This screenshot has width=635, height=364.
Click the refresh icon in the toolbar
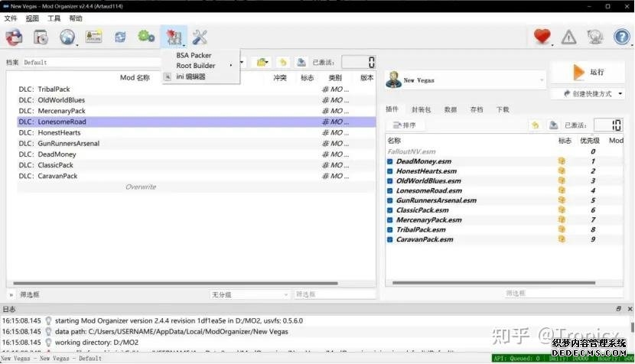pos(120,36)
